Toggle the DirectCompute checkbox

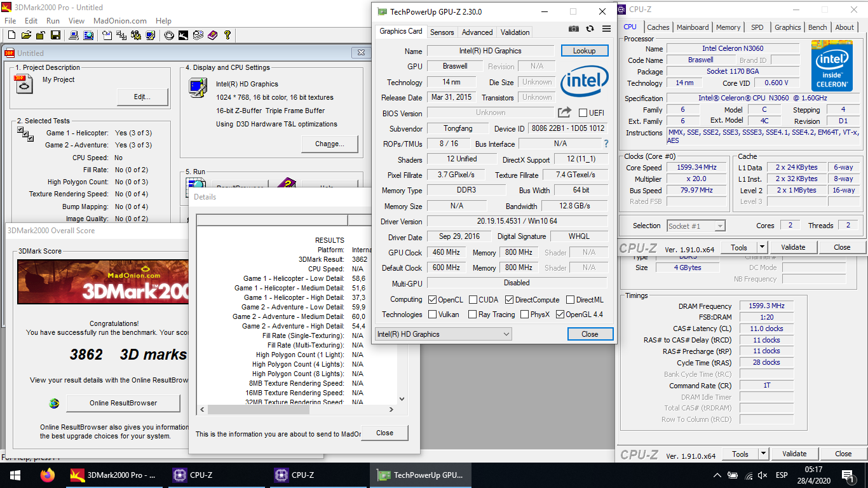pos(509,300)
